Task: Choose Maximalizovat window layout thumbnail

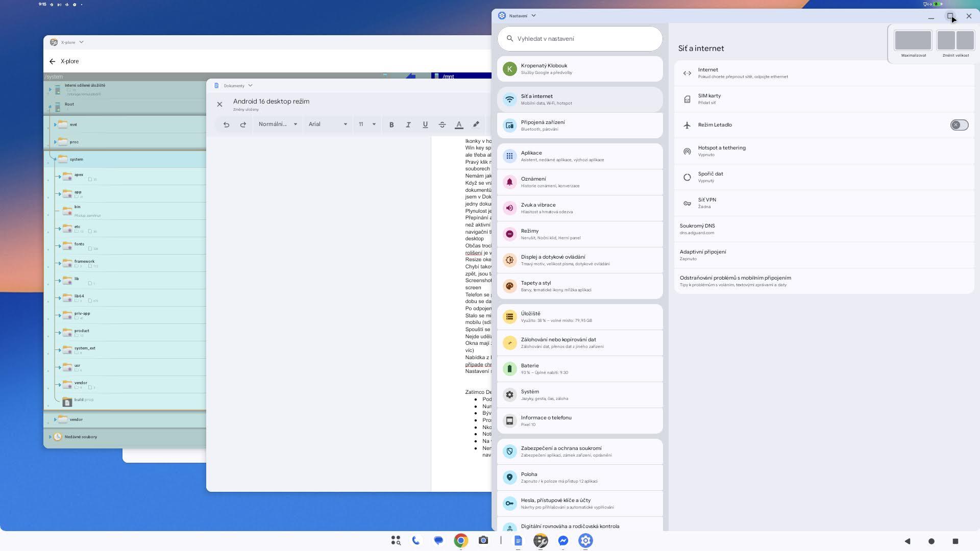Action: (x=913, y=40)
